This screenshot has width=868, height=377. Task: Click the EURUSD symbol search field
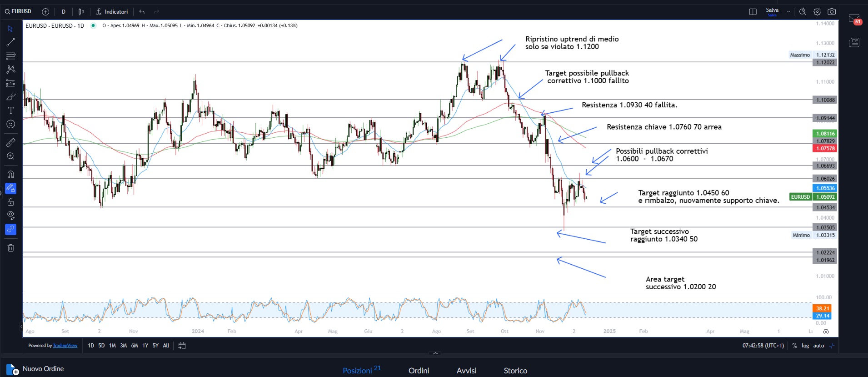point(18,11)
